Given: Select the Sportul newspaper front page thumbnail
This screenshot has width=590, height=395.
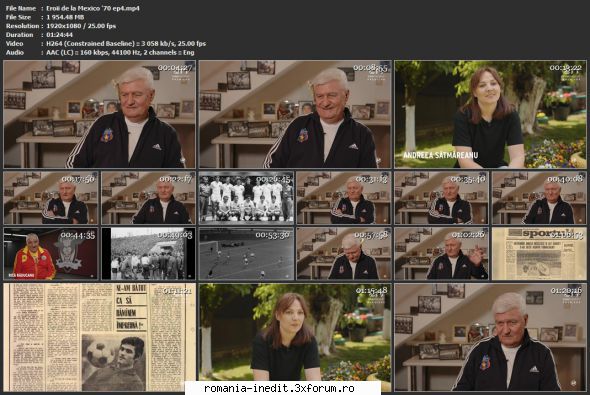Looking at the screenshot, I should coord(539,254).
